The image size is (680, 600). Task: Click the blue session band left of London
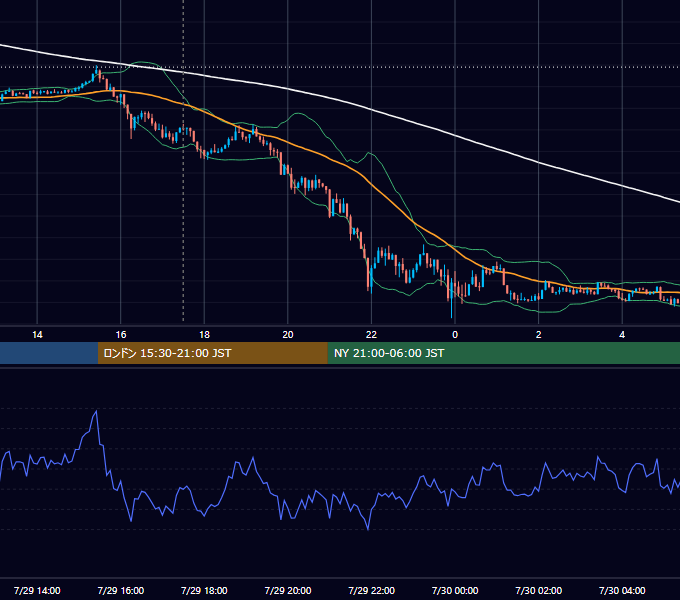(x=49, y=353)
